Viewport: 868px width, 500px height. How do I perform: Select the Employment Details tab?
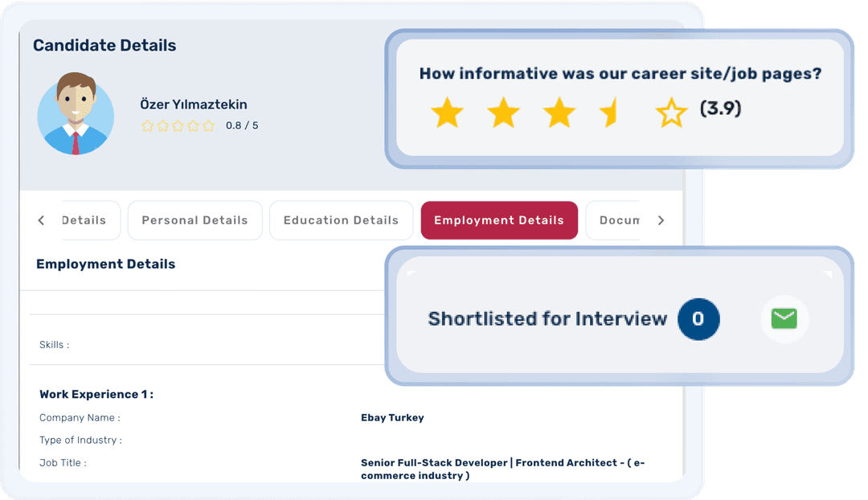tap(499, 219)
